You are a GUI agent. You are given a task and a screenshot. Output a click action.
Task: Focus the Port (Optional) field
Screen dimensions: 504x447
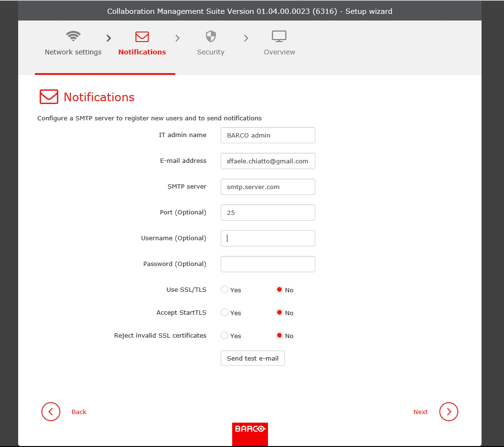(x=268, y=213)
